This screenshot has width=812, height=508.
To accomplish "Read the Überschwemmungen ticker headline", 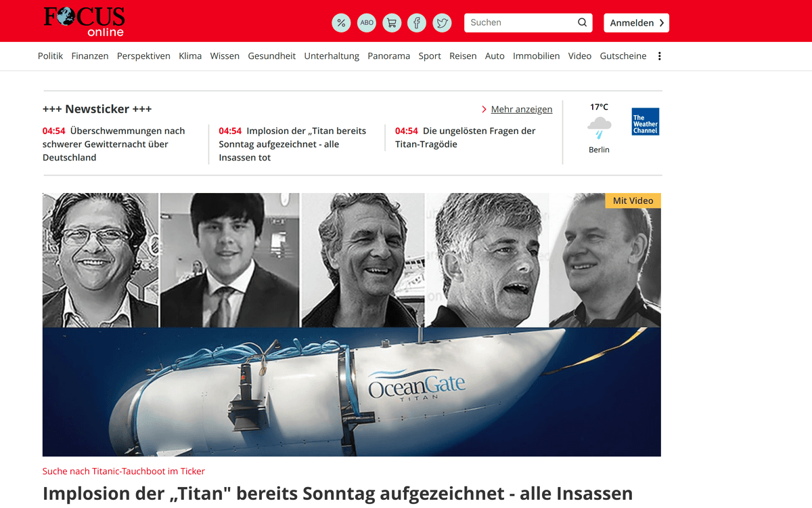I will (x=114, y=144).
